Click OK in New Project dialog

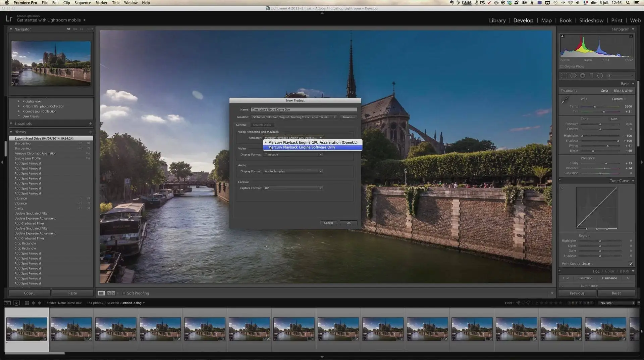348,223
